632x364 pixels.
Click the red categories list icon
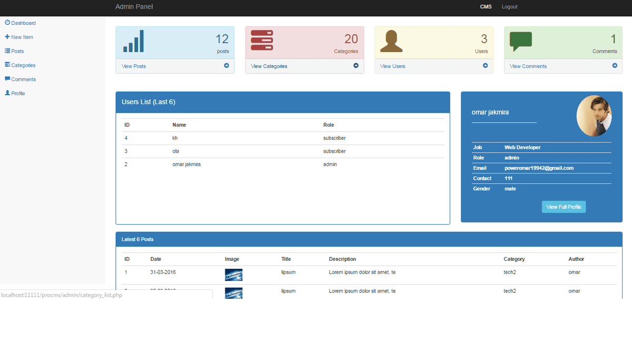(262, 41)
